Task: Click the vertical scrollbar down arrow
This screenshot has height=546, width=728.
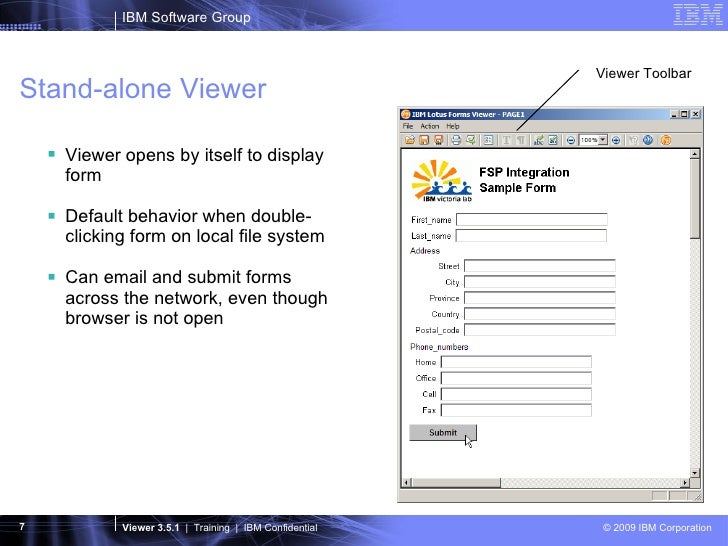Action: (x=695, y=473)
